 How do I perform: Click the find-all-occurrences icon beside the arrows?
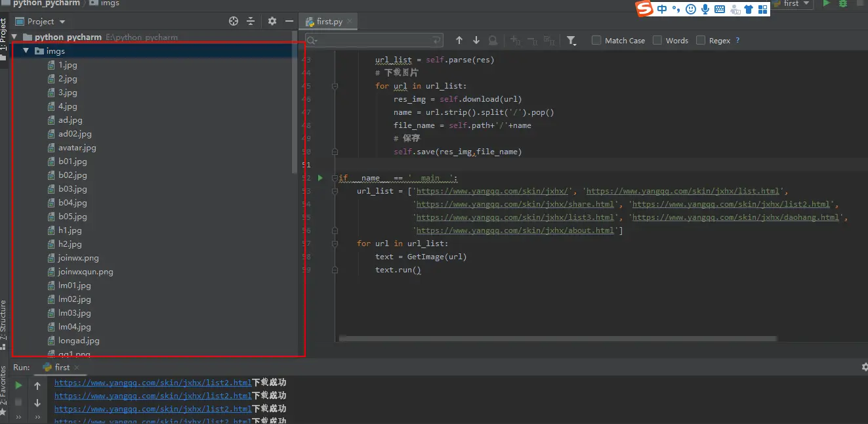[493, 41]
